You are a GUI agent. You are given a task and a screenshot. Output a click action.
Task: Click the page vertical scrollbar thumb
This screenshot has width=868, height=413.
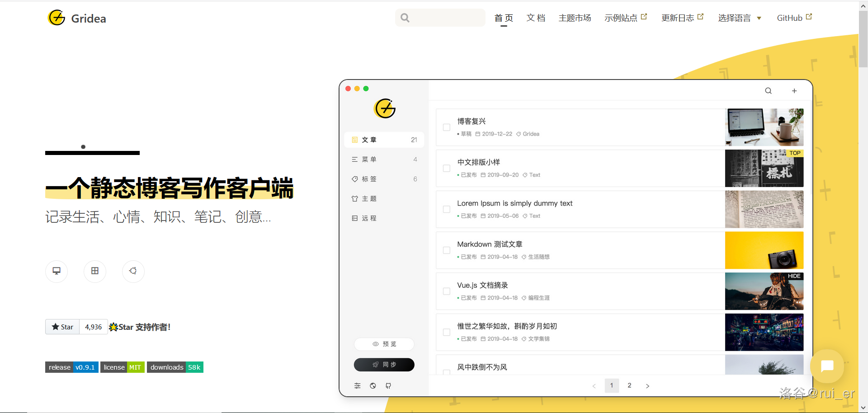[x=863, y=39]
